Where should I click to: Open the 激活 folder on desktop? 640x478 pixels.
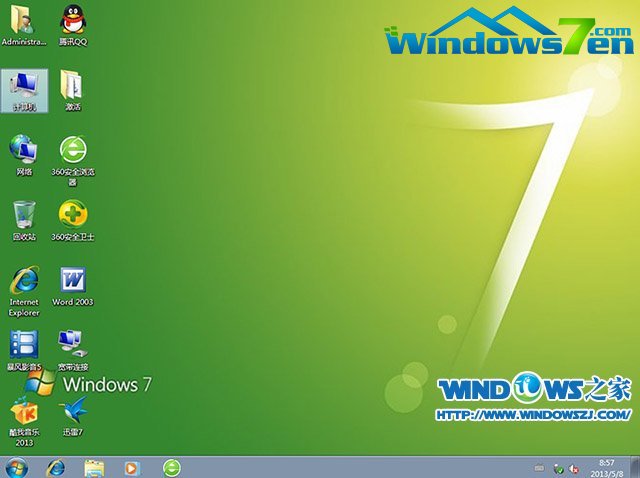pos(72,86)
